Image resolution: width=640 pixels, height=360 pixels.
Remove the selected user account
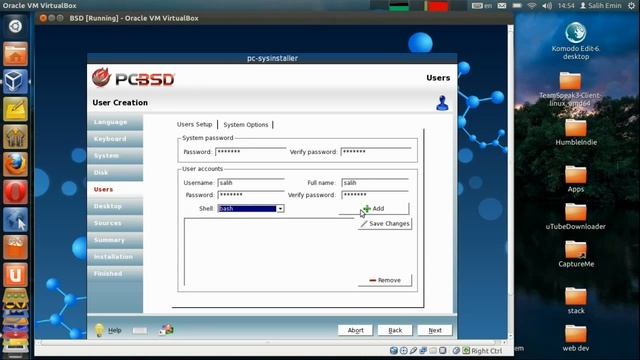(385, 280)
